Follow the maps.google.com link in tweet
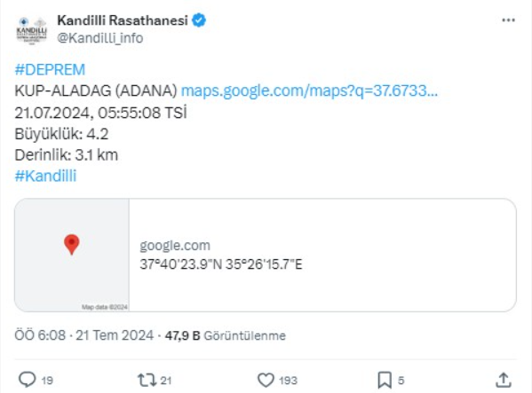The height and width of the screenshot is (393, 532). pos(309,90)
